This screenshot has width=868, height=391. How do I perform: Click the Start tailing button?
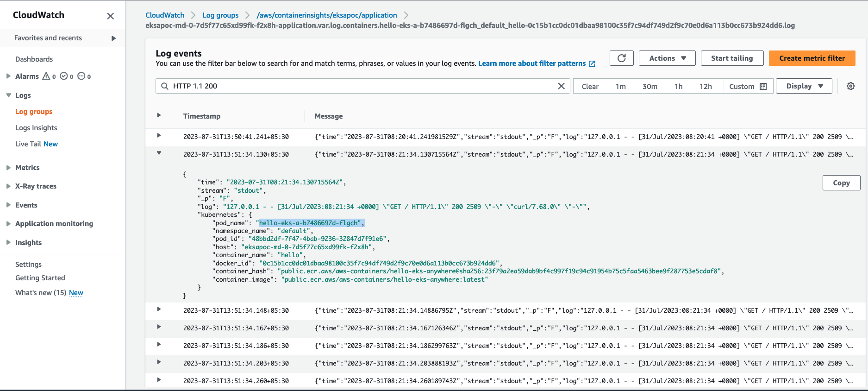pos(732,58)
